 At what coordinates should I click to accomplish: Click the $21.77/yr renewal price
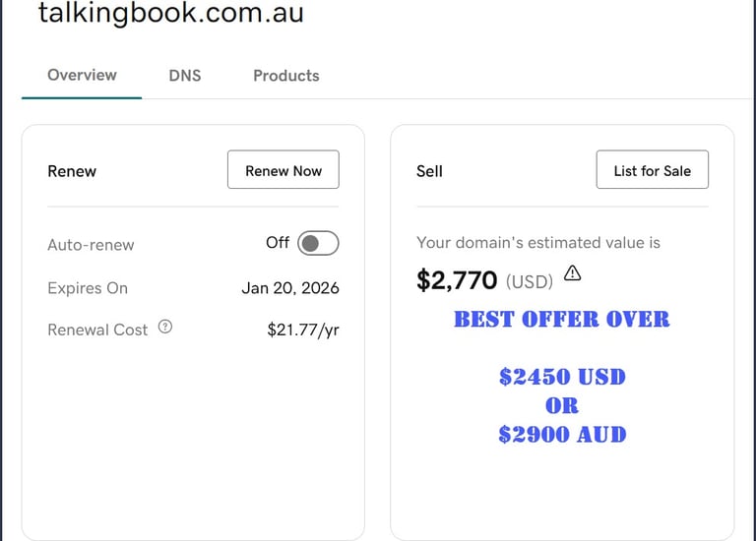point(303,330)
